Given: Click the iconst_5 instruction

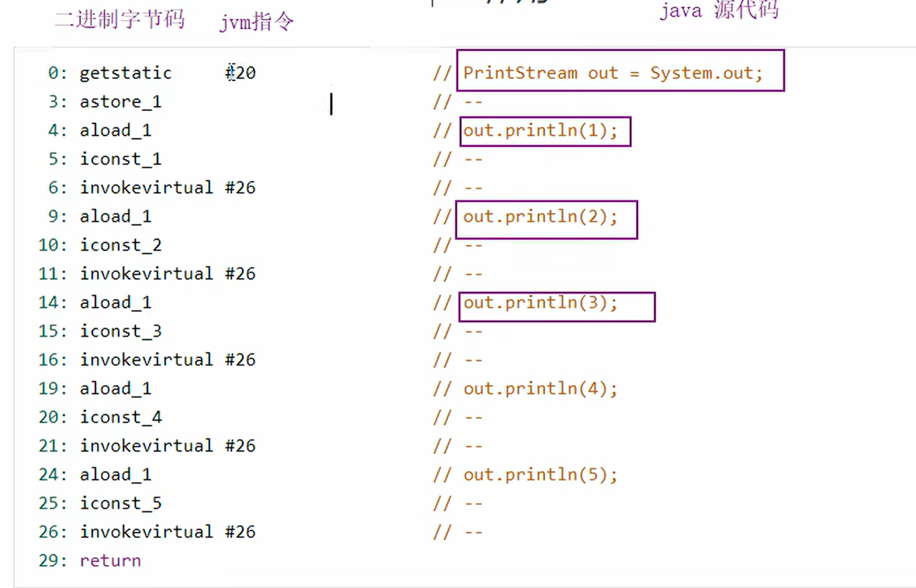Looking at the screenshot, I should 120,503.
